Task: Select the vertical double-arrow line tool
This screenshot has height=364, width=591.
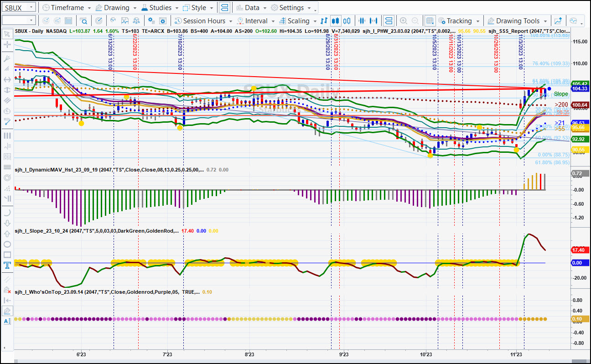Action: 7,91
